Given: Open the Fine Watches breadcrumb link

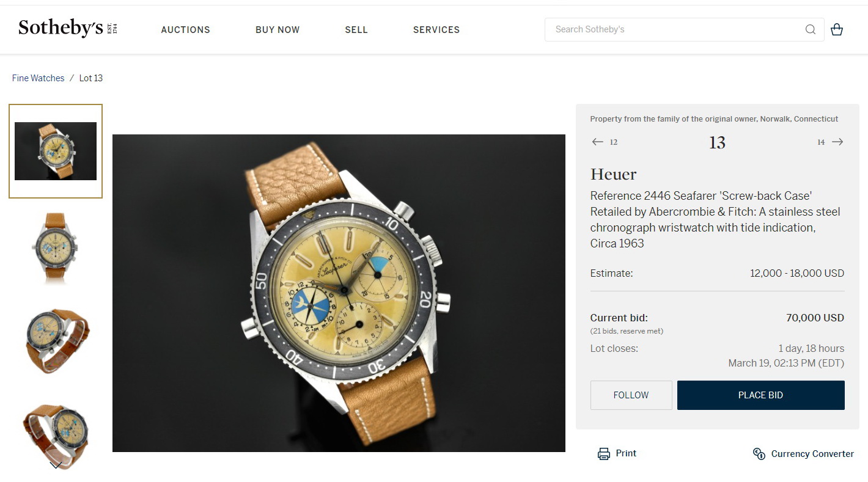Looking at the screenshot, I should point(38,78).
